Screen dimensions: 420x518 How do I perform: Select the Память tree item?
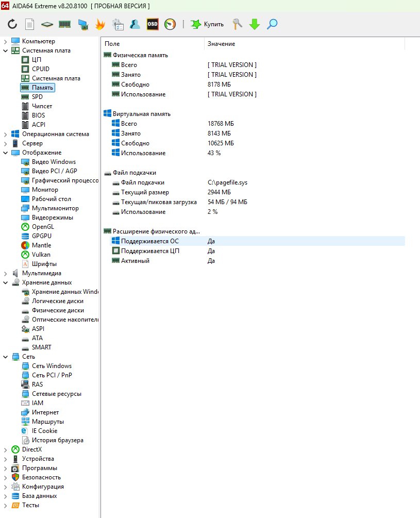42,88
